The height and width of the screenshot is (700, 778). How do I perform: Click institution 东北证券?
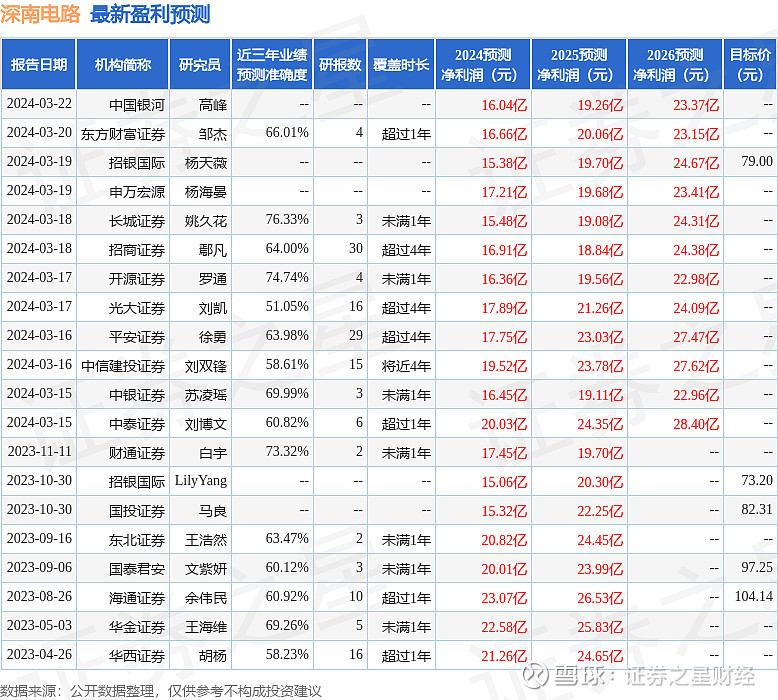point(136,540)
